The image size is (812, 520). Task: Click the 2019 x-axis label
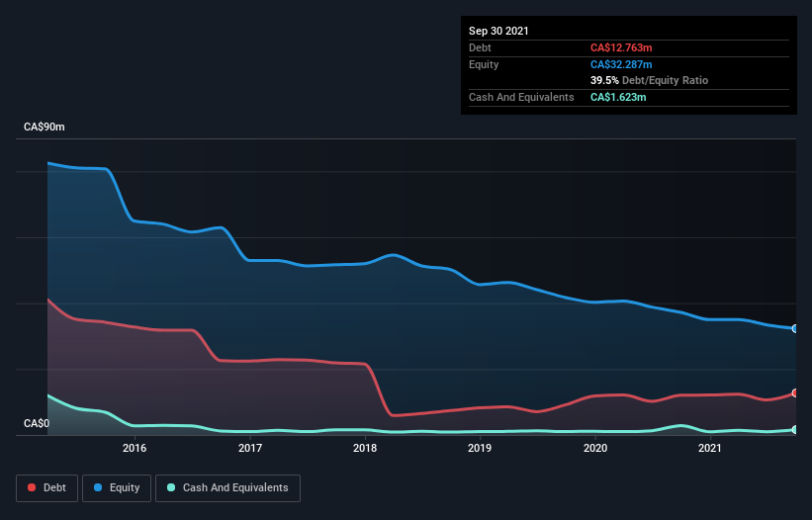(x=480, y=448)
